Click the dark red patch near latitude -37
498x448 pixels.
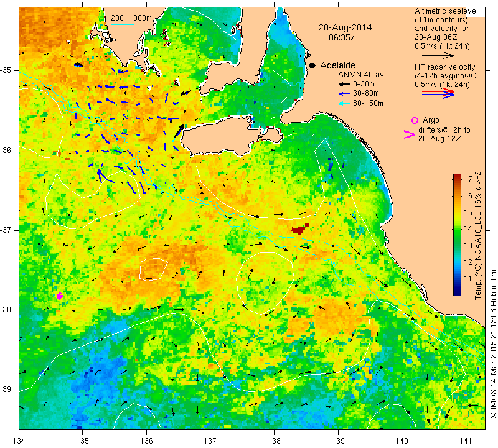coord(299,229)
